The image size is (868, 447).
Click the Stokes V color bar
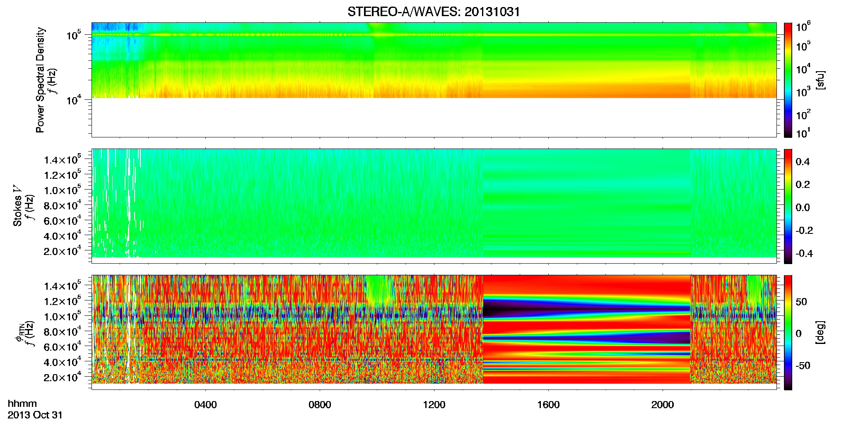[788, 206]
